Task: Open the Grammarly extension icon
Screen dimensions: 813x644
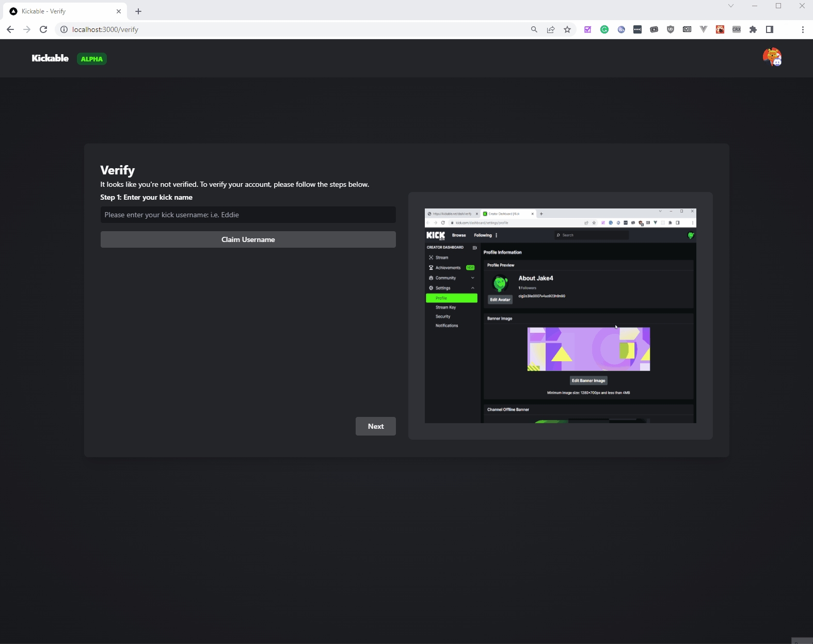Action: click(604, 29)
